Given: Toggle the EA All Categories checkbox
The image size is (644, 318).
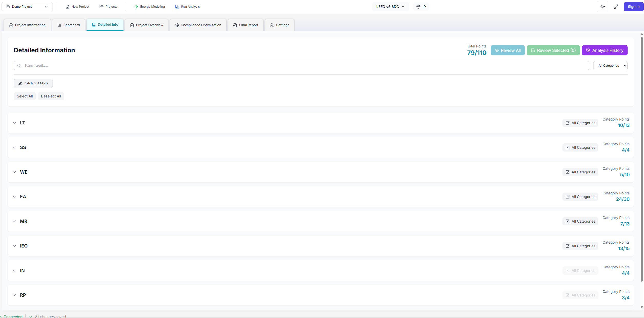Looking at the screenshot, I should pyautogui.click(x=568, y=197).
